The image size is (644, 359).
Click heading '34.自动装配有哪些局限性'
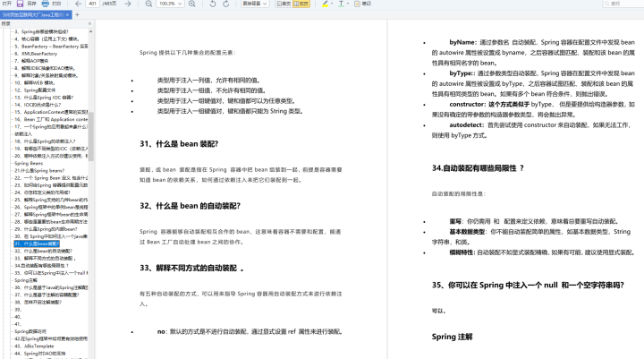click(x=478, y=168)
